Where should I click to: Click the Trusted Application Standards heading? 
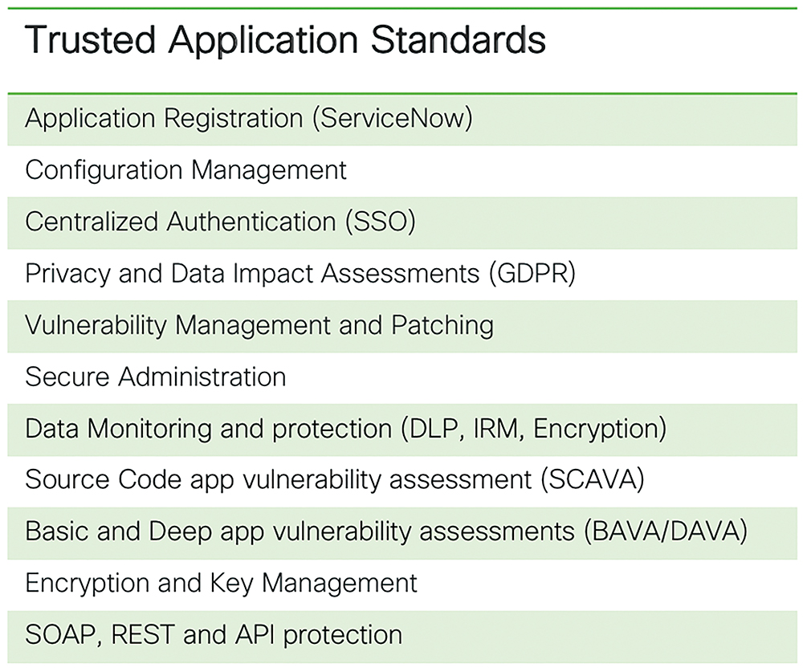pos(285,41)
